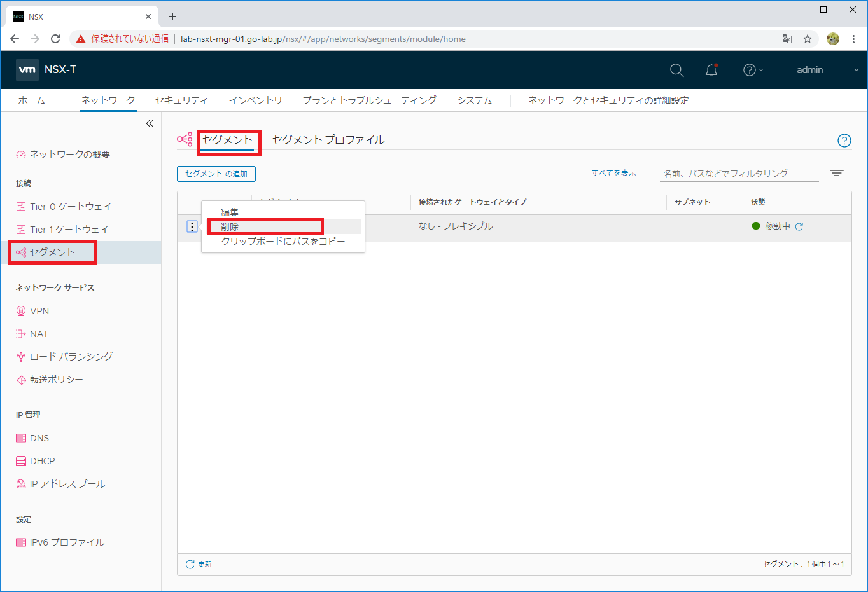Open ロード バランシング in sidebar

(x=71, y=357)
